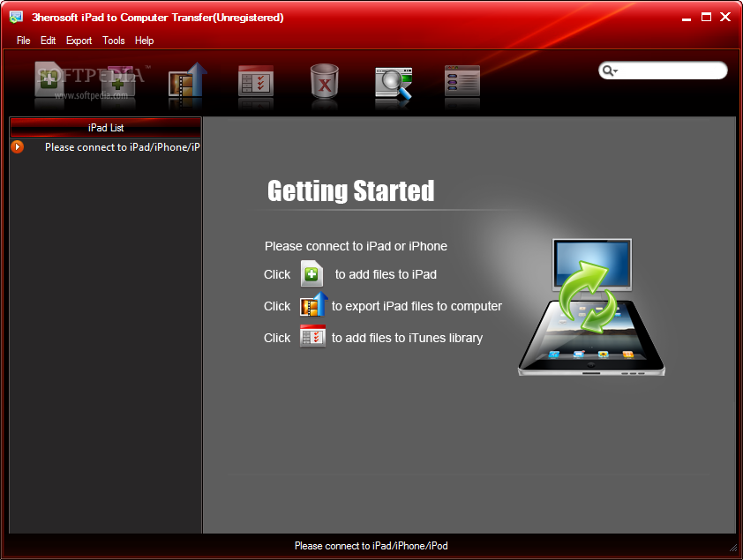Click the Export to iTunes toolbar icon
Image resolution: width=743 pixels, height=560 pixels.
tap(256, 81)
